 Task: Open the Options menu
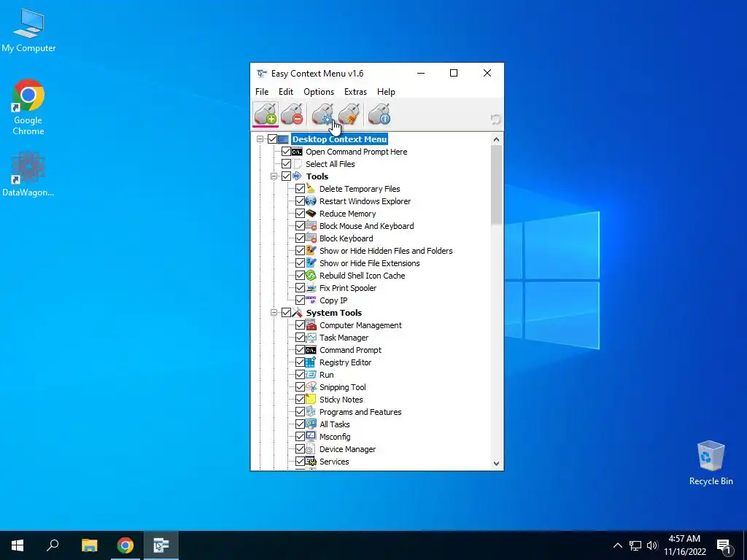point(319,91)
